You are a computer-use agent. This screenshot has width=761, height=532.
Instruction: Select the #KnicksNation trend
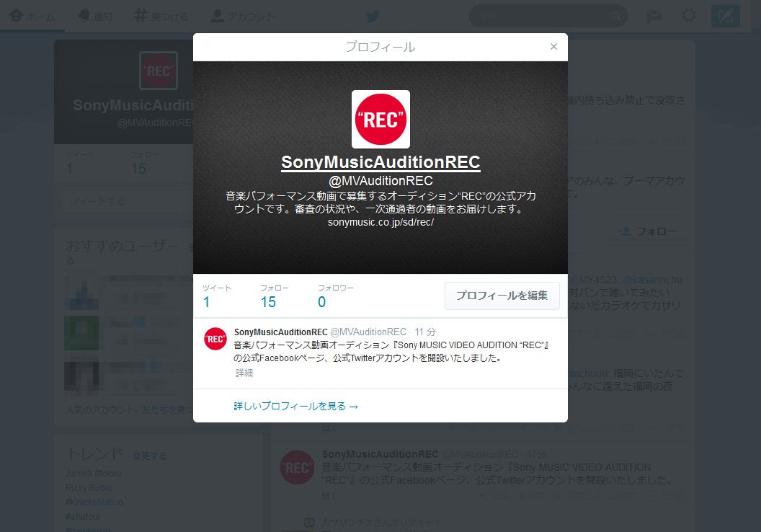pos(94,502)
